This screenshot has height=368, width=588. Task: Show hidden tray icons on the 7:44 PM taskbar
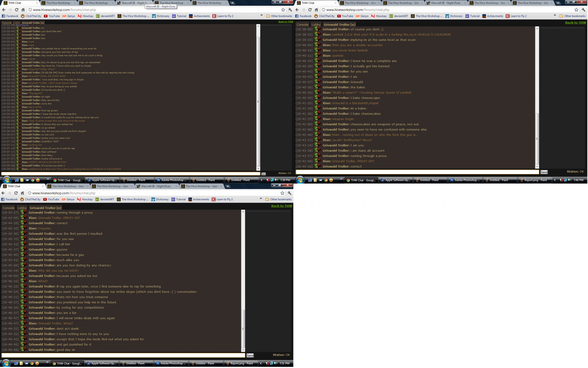pos(555,180)
